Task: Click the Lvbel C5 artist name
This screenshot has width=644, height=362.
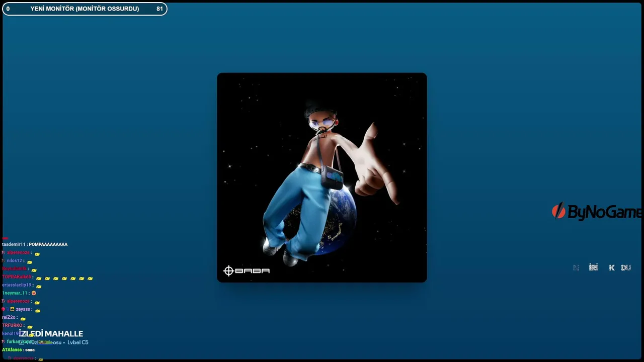Action: click(x=78, y=342)
